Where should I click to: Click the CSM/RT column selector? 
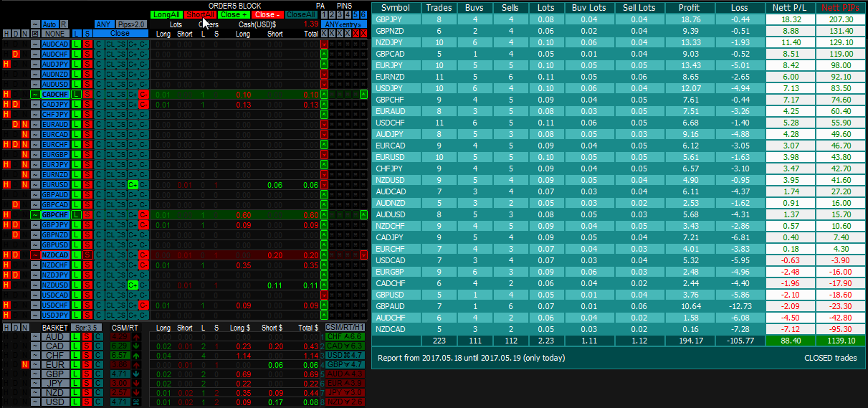(125, 328)
